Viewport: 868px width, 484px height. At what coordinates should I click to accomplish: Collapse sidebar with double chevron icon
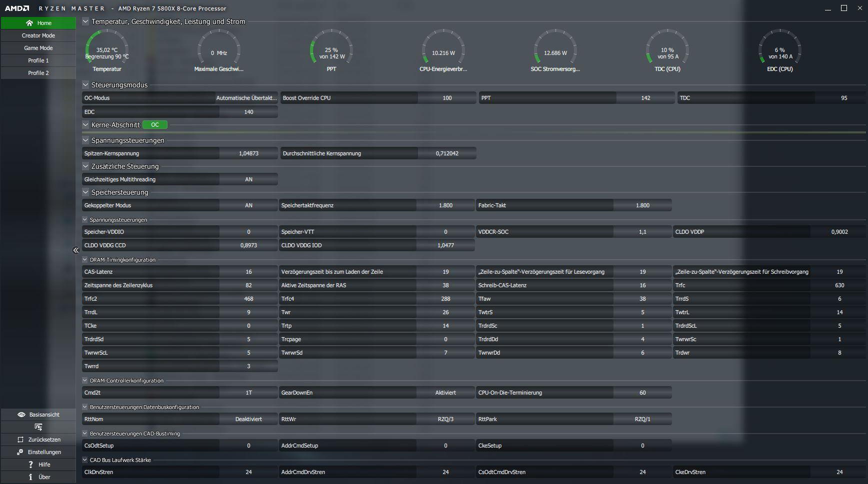(76, 250)
